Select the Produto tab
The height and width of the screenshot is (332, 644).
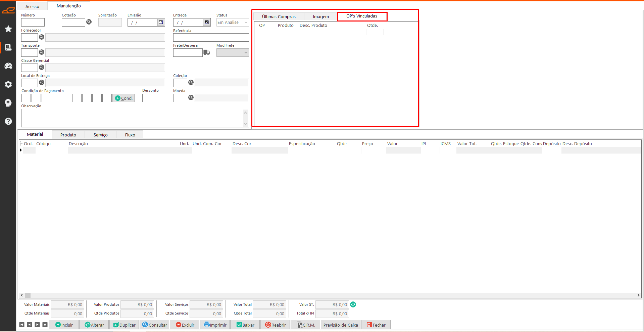(x=68, y=135)
